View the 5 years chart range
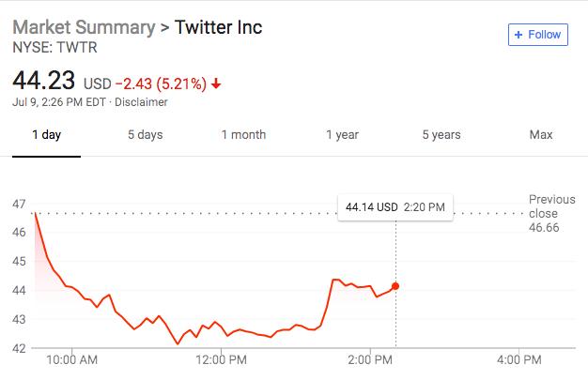 pyautogui.click(x=441, y=135)
